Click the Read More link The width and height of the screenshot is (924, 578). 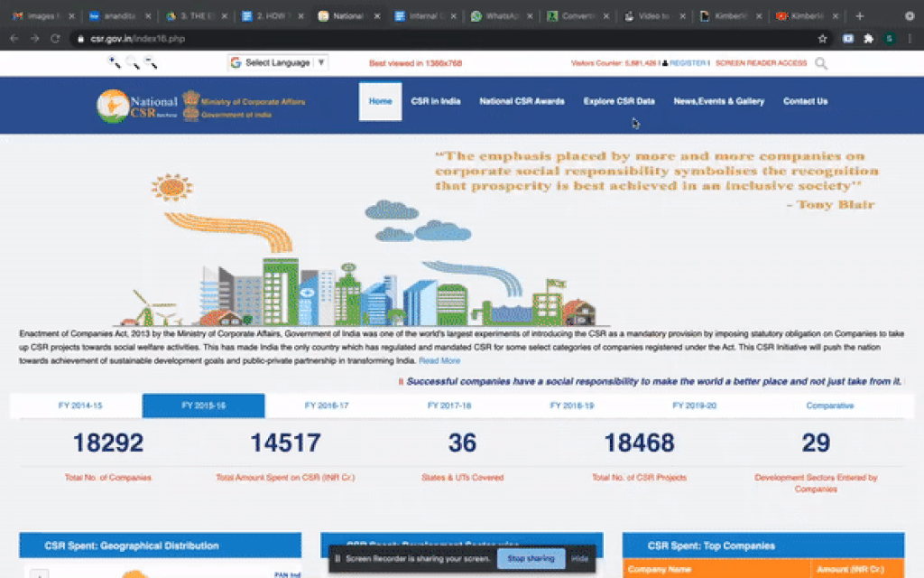[439, 360]
